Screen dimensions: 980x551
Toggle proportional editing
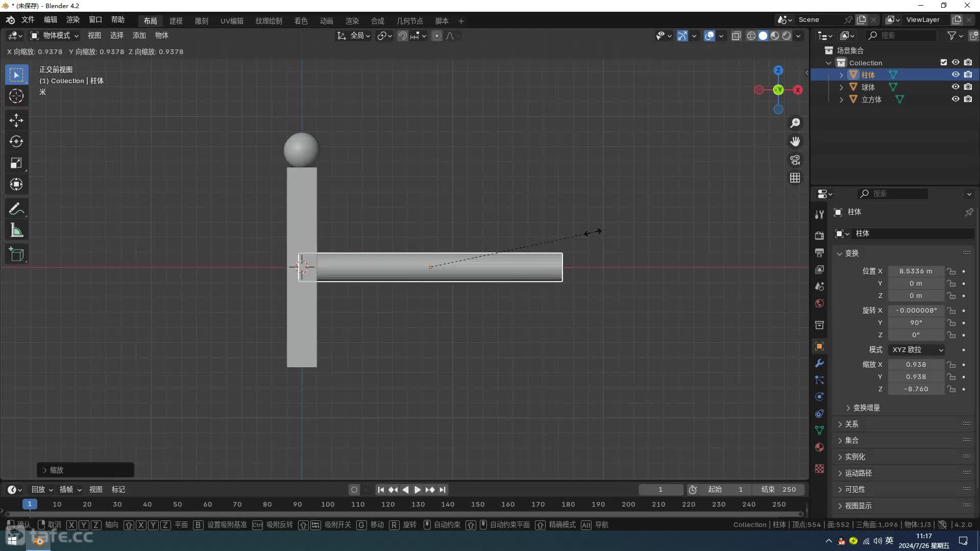coord(436,36)
